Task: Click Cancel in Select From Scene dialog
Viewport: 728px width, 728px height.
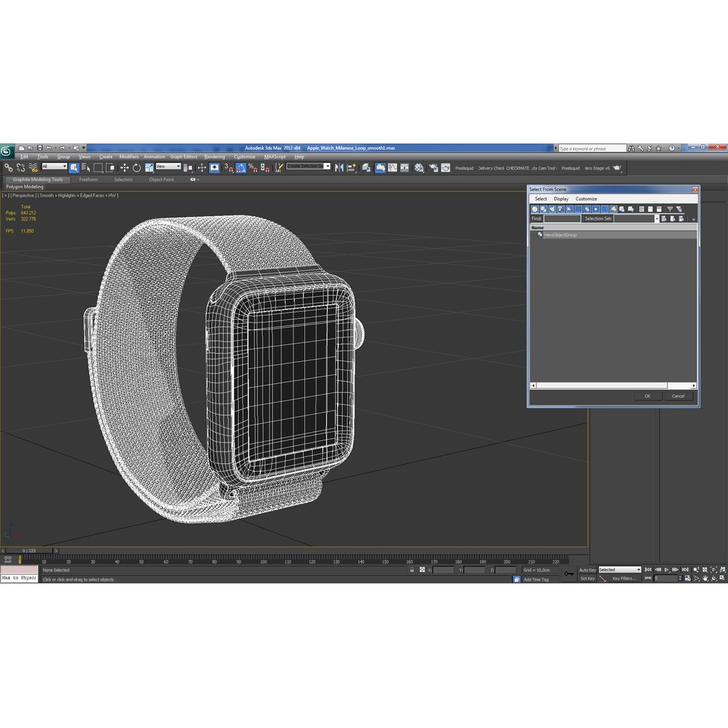Action: [x=678, y=396]
